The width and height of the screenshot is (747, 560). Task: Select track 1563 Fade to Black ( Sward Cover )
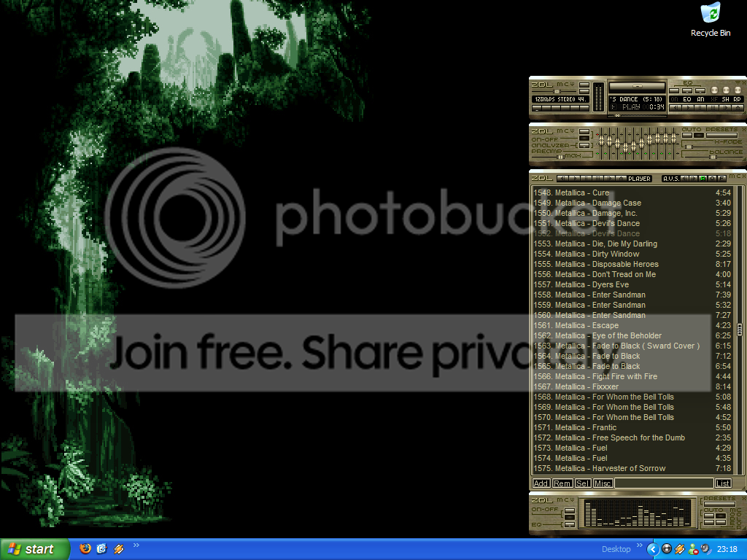(x=632, y=346)
